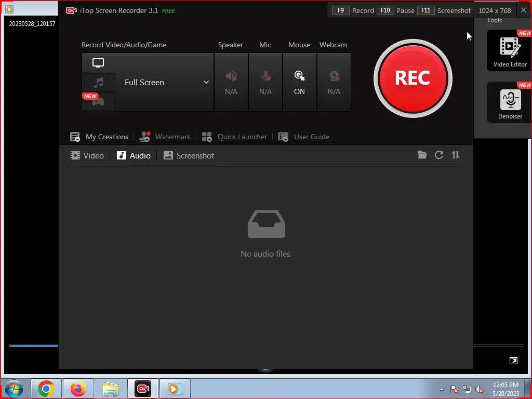This screenshot has height=399, width=532.
Task: Click the 20230528_120157 file title
Action: click(x=32, y=24)
